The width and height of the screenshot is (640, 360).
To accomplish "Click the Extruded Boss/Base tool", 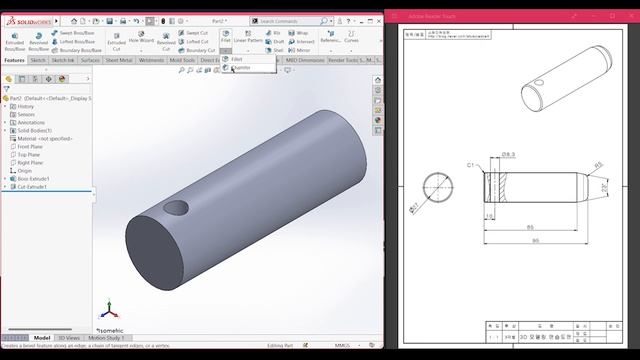I will pyautogui.click(x=15, y=42).
